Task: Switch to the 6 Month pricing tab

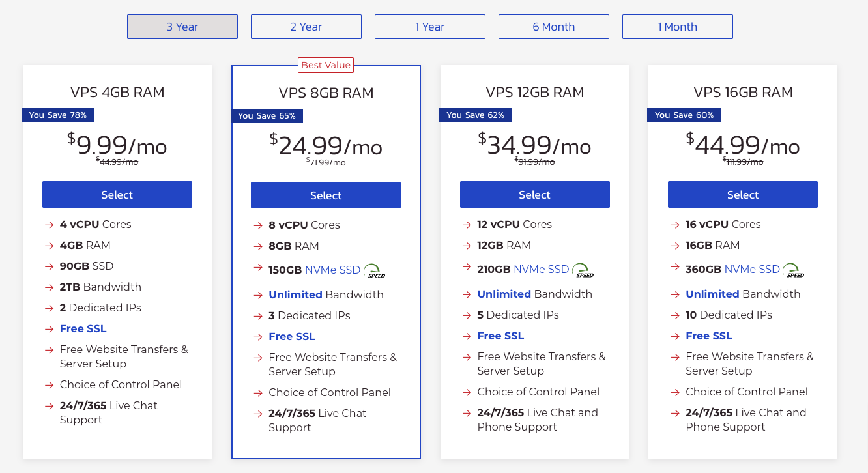Action: (553, 27)
